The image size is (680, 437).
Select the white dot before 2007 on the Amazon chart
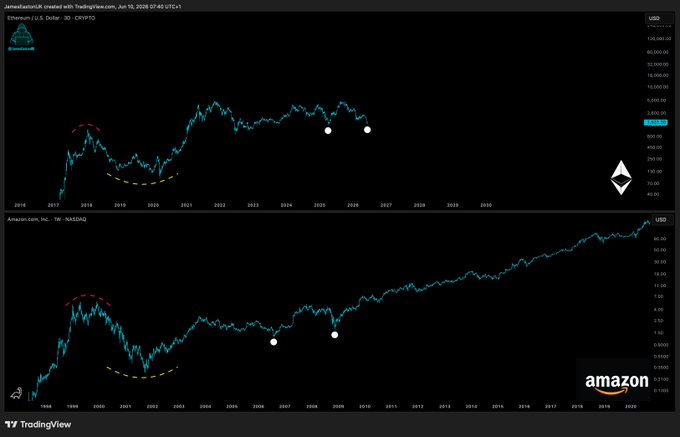click(x=274, y=342)
